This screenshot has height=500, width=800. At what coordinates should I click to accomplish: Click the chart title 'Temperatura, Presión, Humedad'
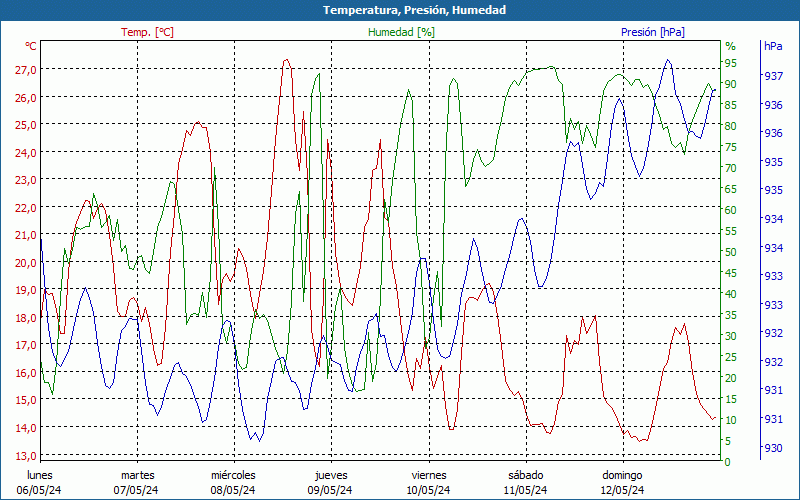point(414,10)
